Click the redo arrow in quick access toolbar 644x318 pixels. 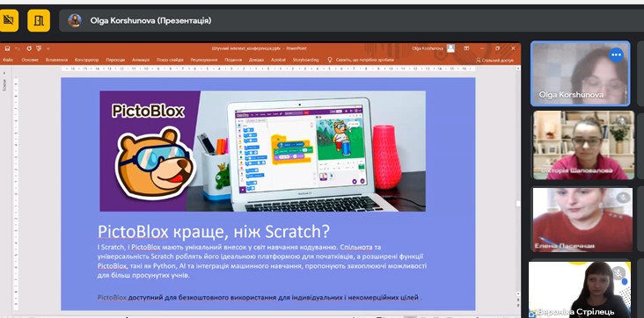29,48
